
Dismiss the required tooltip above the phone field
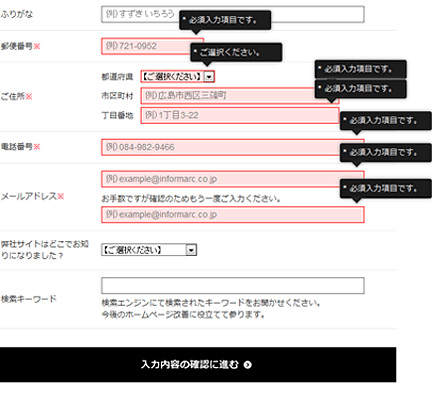pyautogui.click(x=386, y=121)
